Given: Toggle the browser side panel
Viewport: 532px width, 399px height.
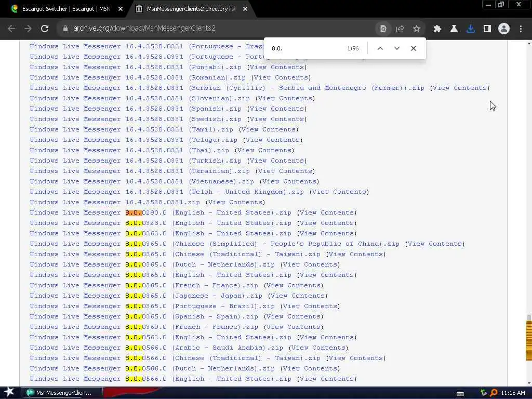Looking at the screenshot, I should [487, 29].
